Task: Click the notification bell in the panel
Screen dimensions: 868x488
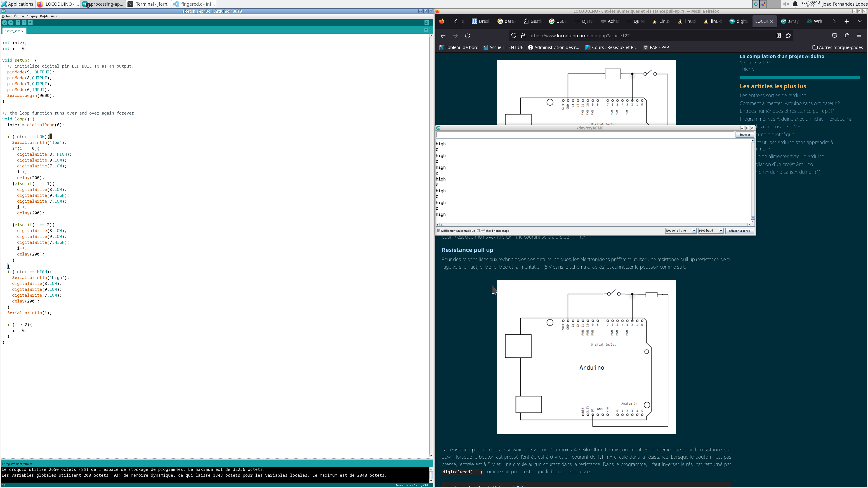Action: pos(795,4)
